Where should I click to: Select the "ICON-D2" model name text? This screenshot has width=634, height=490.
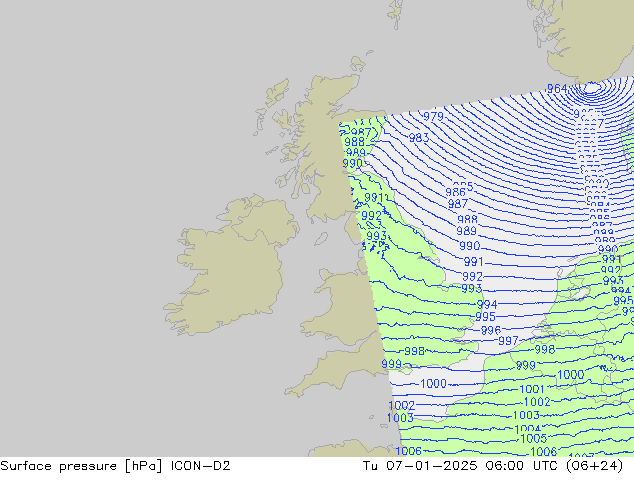(x=201, y=466)
